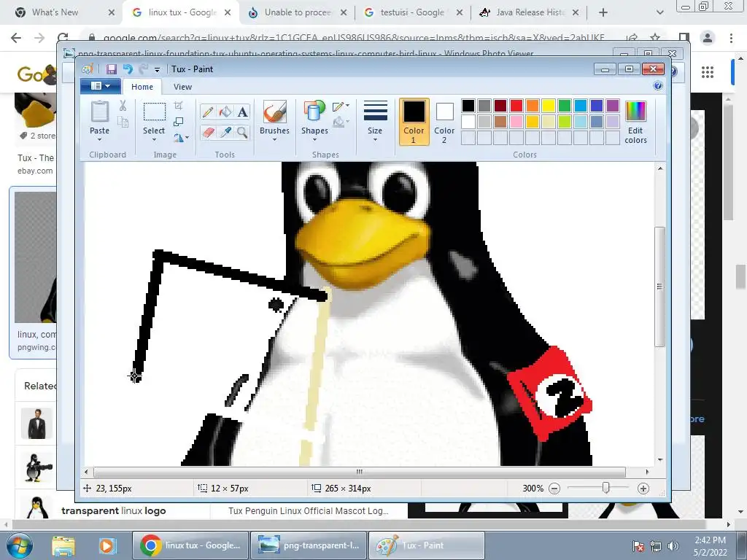This screenshot has height=560, width=747.
Task: Select the Fill with color bucket tool
Action: [225, 112]
